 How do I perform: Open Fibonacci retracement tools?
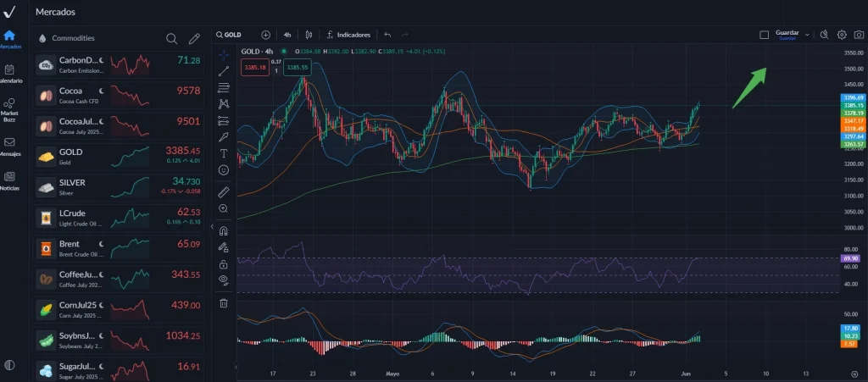click(224, 87)
